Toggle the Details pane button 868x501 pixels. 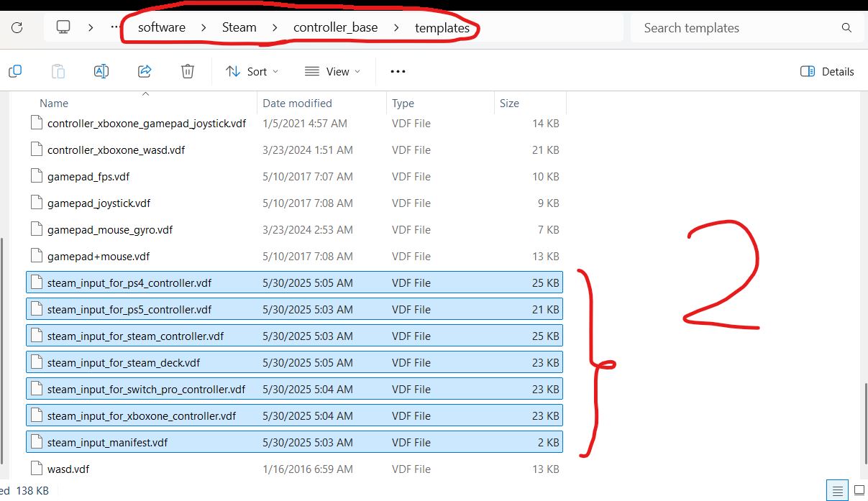point(827,71)
